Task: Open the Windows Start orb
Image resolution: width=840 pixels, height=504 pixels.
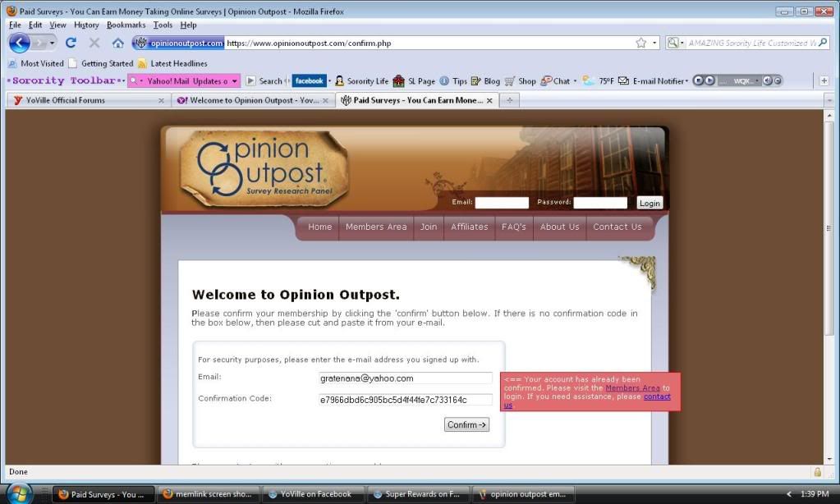Action: [19, 493]
